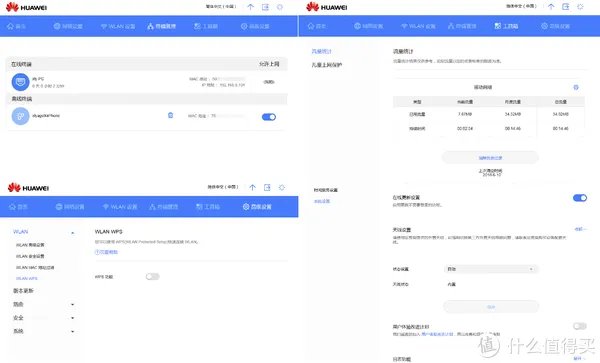Open advanced settings tab in traffic statistics panel
The image size is (600, 363).
(x=555, y=26)
